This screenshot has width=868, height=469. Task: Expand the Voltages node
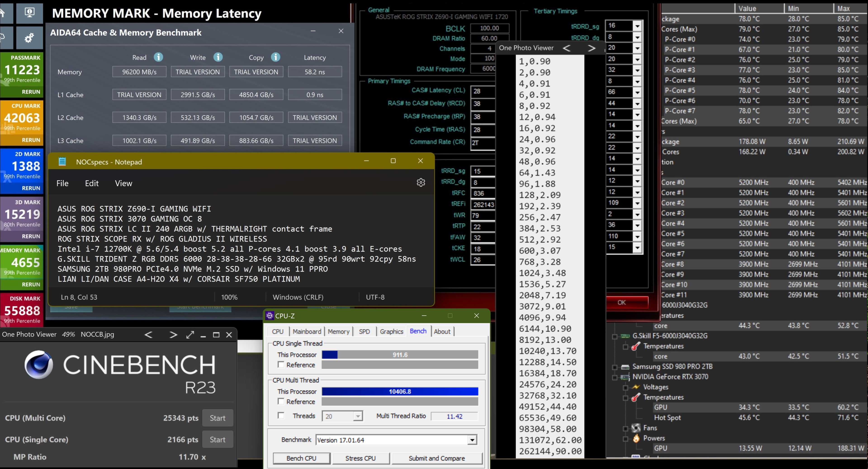point(625,388)
